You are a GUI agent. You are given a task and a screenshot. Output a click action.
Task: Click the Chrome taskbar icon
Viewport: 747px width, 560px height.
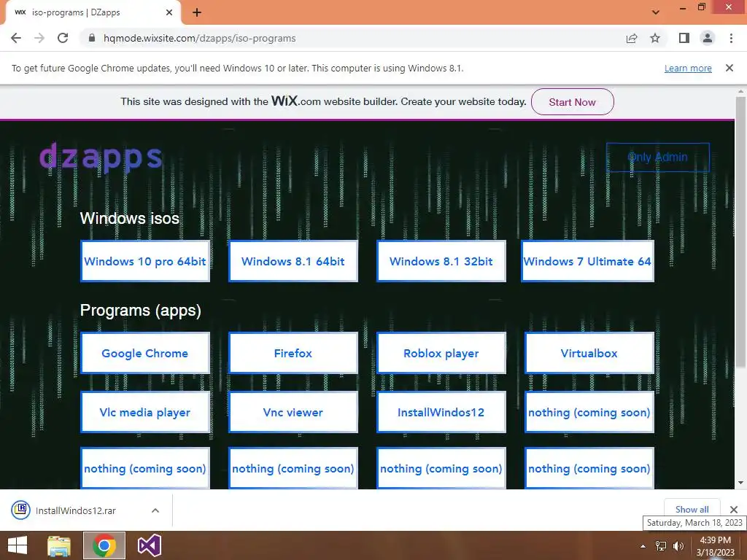click(x=104, y=545)
